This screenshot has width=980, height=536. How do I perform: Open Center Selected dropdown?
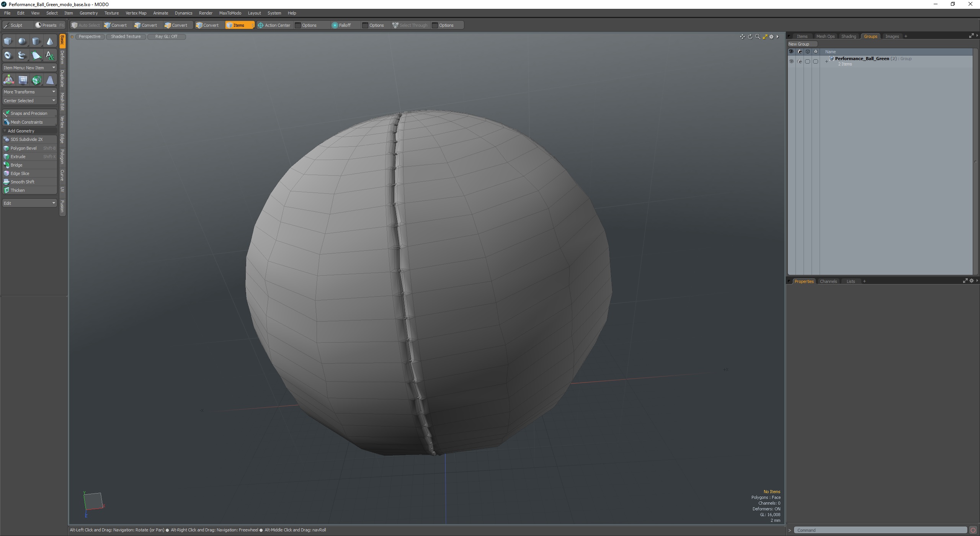29,101
